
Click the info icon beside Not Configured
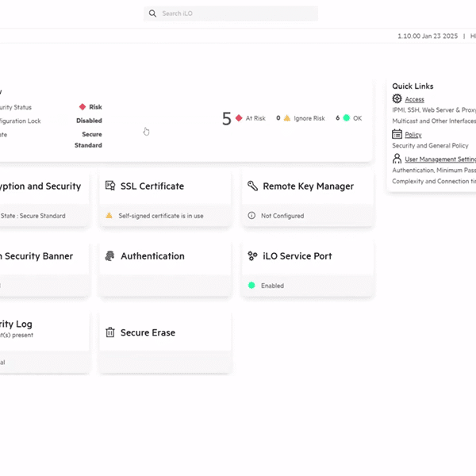point(251,216)
